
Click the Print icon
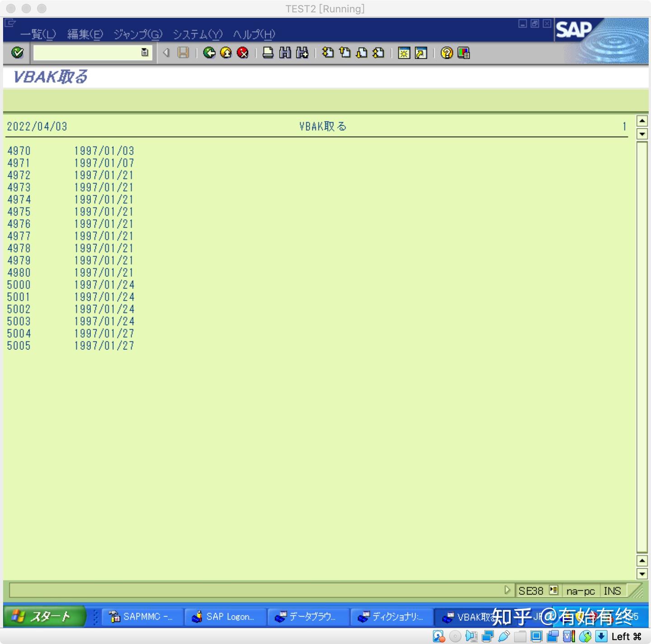pos(268,53)
